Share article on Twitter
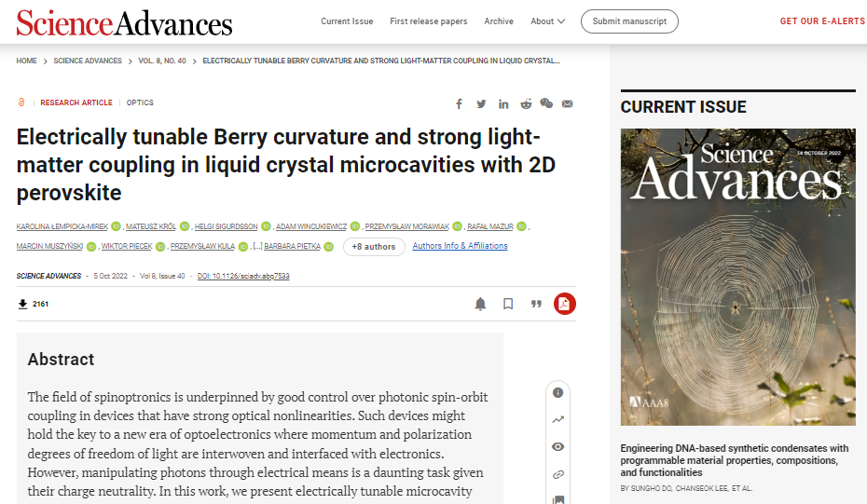Screen dimensions: 867x504 [x=481, y=103]
